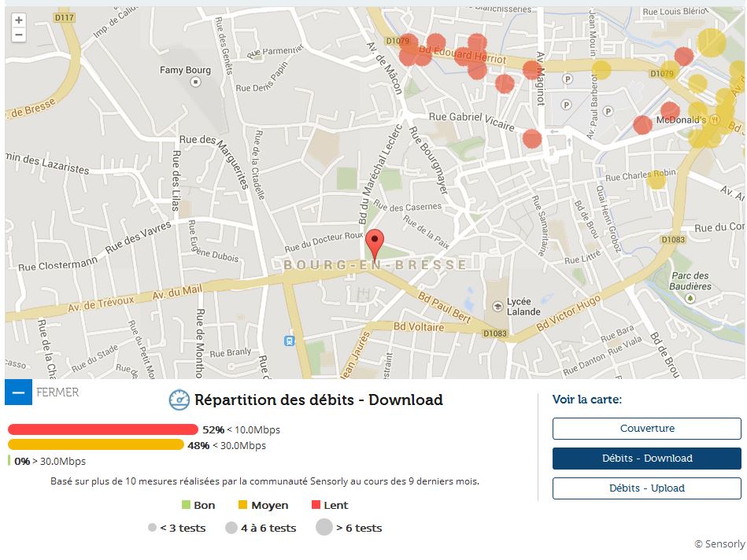The width and height of the screenshot is (747, 560).
Task: Click the map zoom out minus button
Action: (19, 35)
